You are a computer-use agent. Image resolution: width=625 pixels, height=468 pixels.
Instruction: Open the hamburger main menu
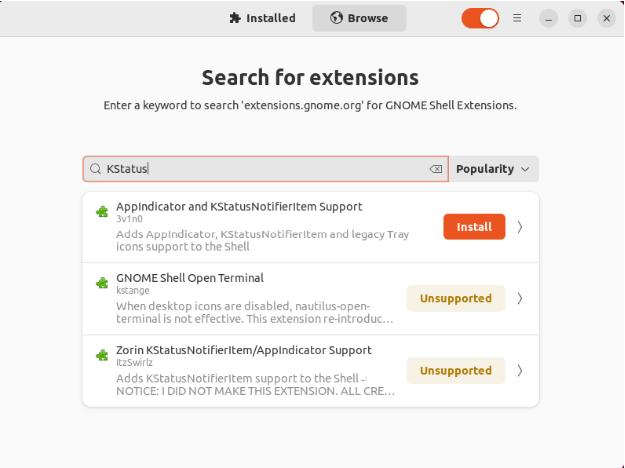pos(517,18)
